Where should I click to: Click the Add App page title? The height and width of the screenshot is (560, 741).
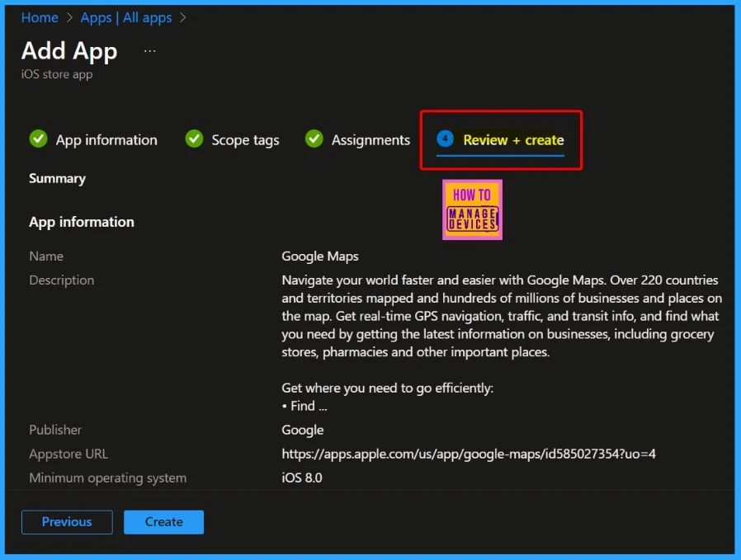point(69,51)
